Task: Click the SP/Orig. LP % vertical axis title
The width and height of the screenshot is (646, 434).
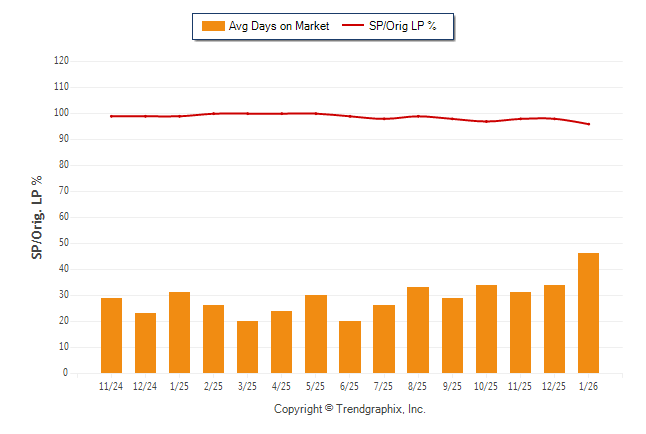Action: tap(37, 217)
